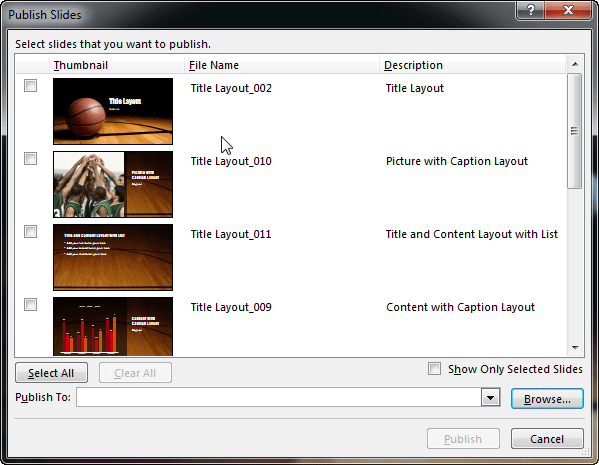Image resolution: width=599 pixels, height=465 pixels.
Task: Click the slide list scroll down arrow
Action: [575, 348]
